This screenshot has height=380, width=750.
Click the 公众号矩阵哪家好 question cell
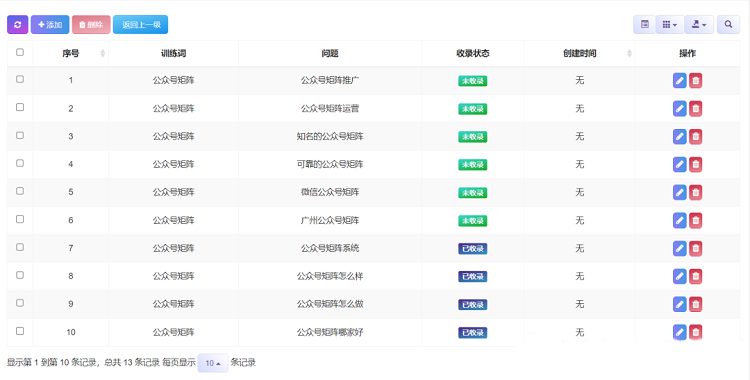[330, 332]
